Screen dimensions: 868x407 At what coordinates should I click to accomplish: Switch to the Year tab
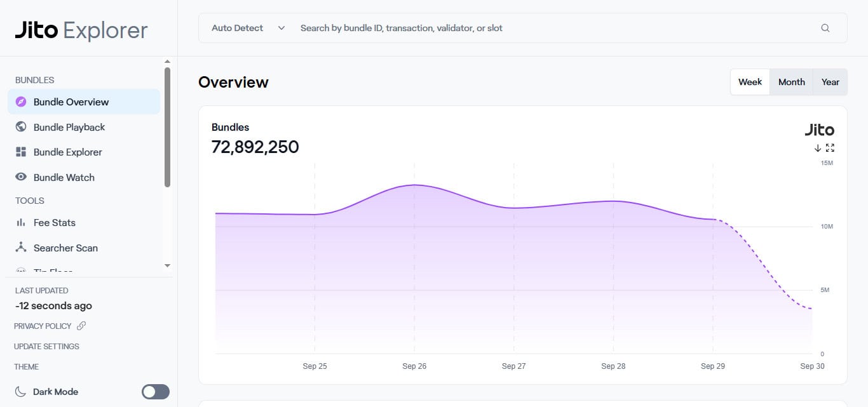point(831,82)
